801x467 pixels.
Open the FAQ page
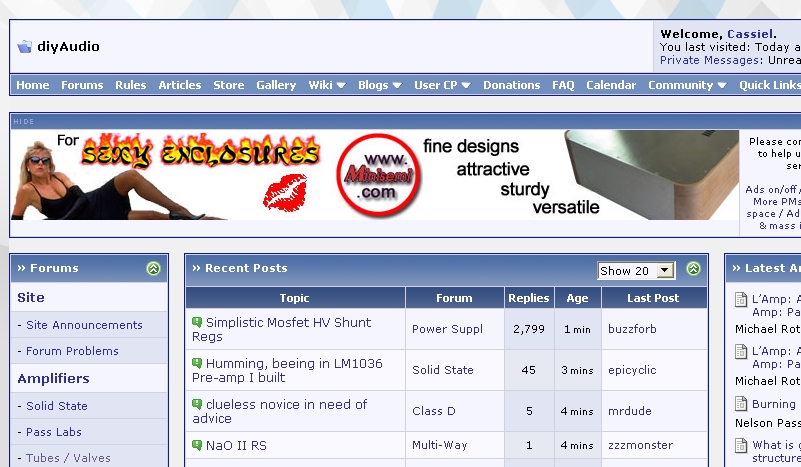(563, 85)
